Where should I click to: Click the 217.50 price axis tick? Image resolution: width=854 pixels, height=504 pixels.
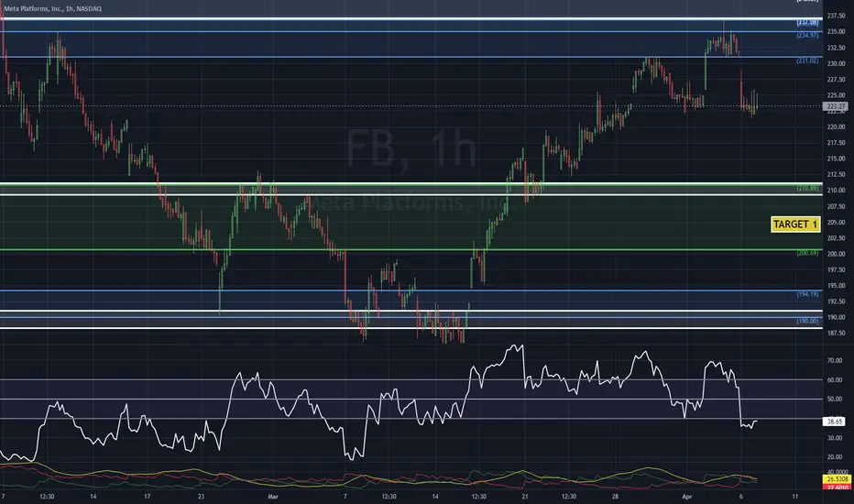coord(836,143)
